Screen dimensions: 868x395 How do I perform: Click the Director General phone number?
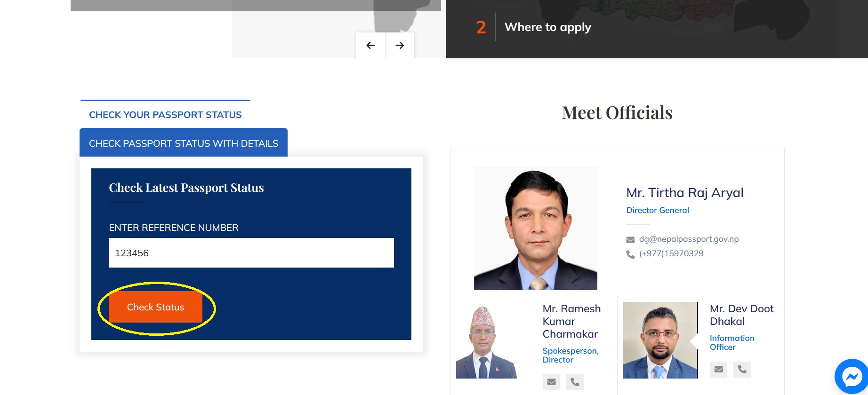point(671,253)
